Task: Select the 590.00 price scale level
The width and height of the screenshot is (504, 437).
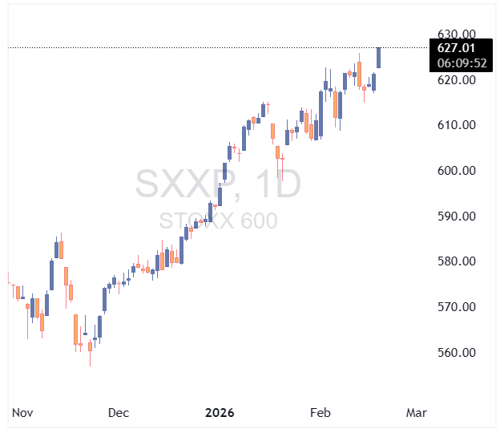Action: (x=457, y=216)
